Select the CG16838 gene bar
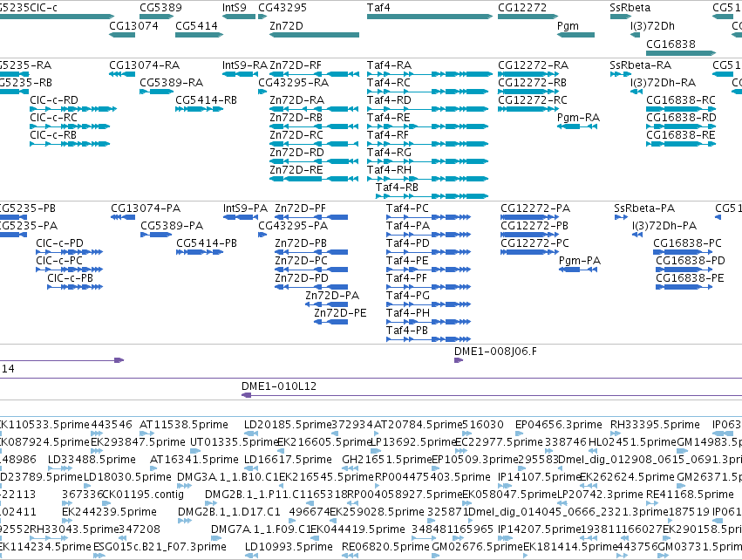Viewport: 742px width, 560px height. (x=681, y=53)
